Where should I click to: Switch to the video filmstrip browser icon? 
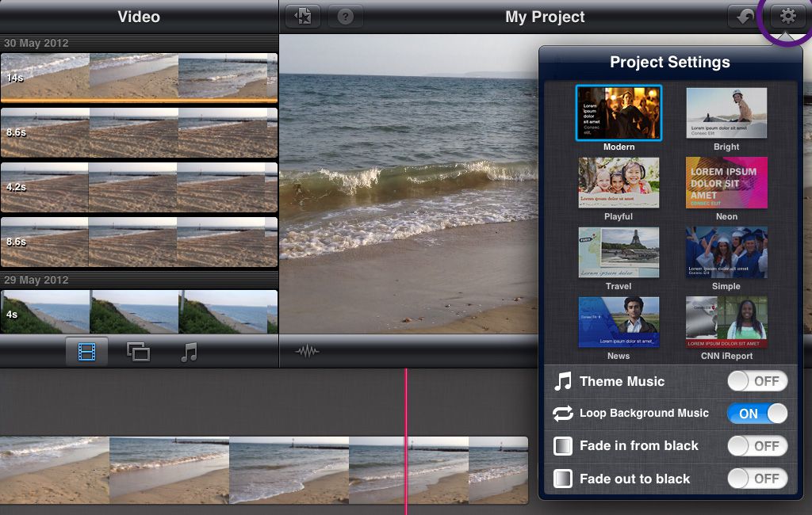[x=86, y=352]
